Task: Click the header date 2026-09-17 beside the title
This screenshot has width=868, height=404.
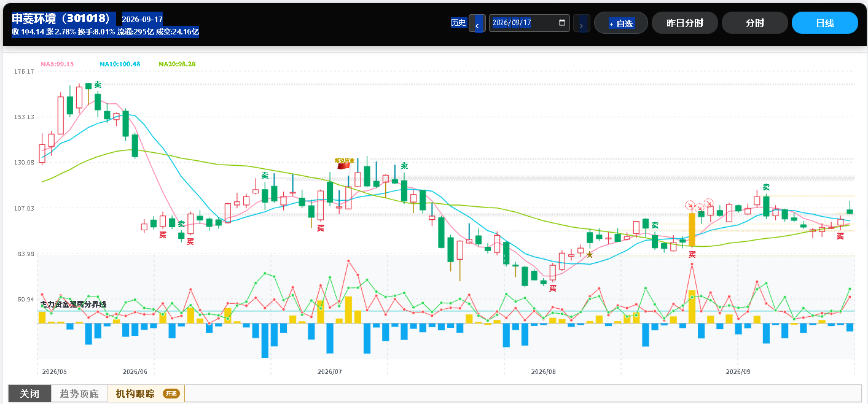Action: pos(143,19)
